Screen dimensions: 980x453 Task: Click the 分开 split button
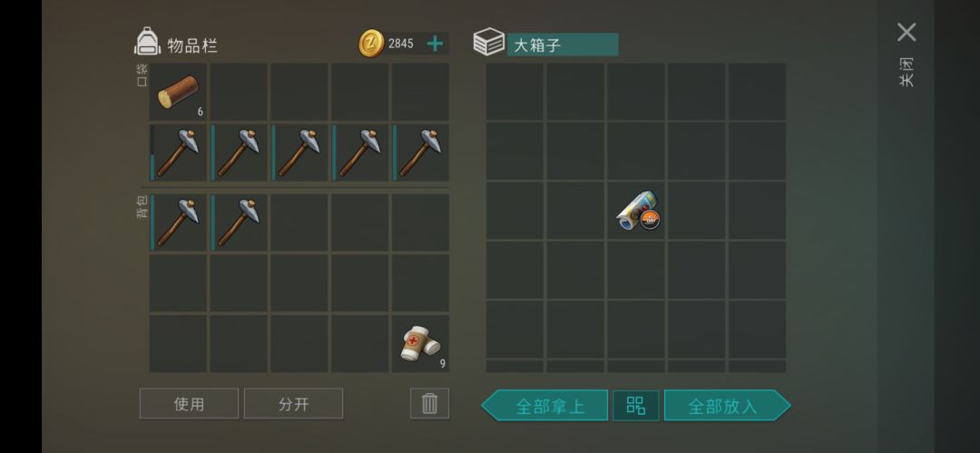(x=294, y=404)
